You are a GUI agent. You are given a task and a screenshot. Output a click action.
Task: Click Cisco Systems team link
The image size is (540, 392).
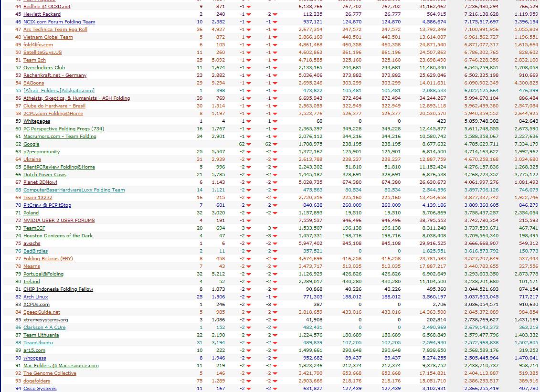(40, 389)
